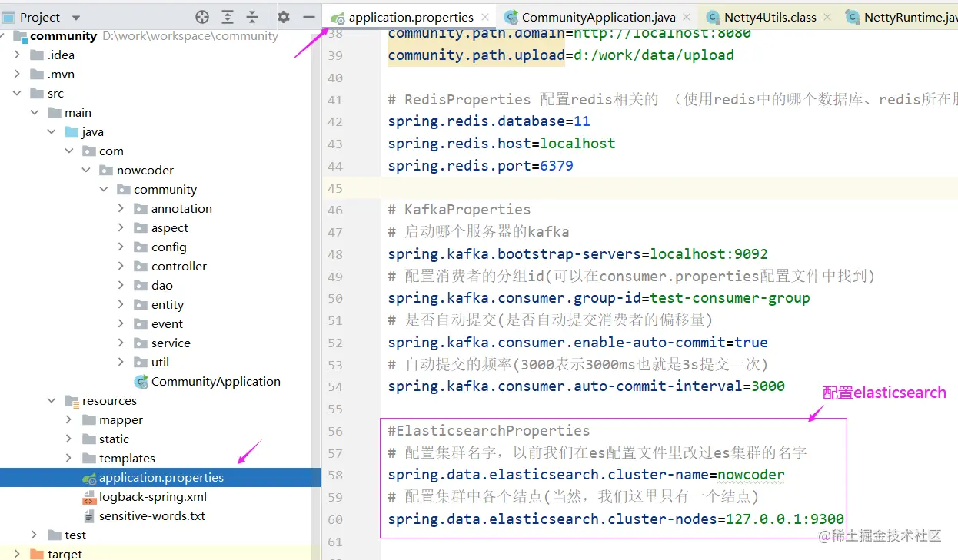Click the sensitive-words.txt file icon
The image size is (958, 560).
(x=88, y=516)
